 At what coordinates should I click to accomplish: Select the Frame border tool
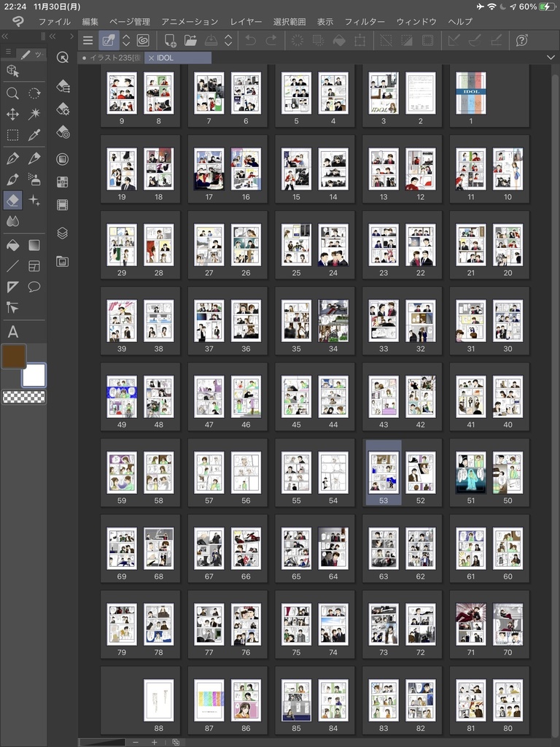34,266
